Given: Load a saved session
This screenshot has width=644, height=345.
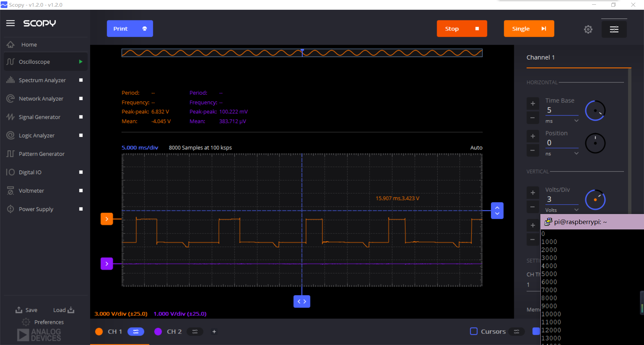Looking at the screenshot, I should point(64,310).
